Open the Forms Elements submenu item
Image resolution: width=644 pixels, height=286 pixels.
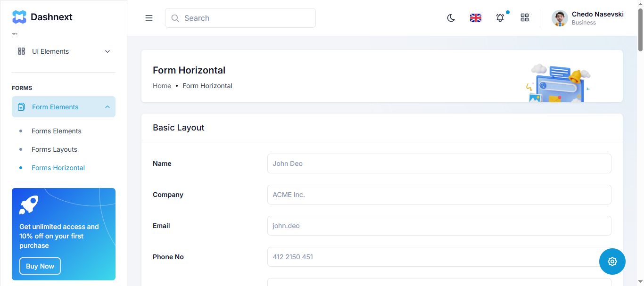[57, 131]
